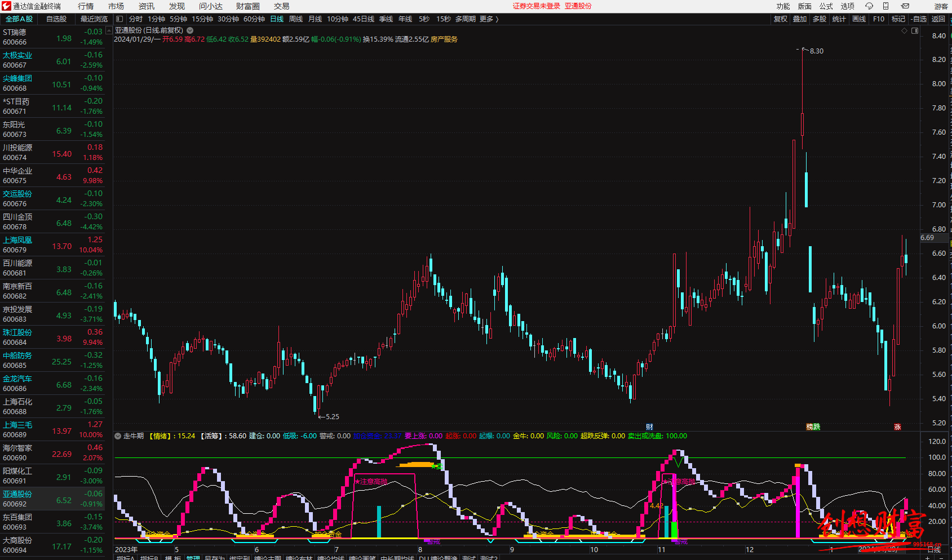Select 上海三毛 600689 in stock list

point(52,430)
